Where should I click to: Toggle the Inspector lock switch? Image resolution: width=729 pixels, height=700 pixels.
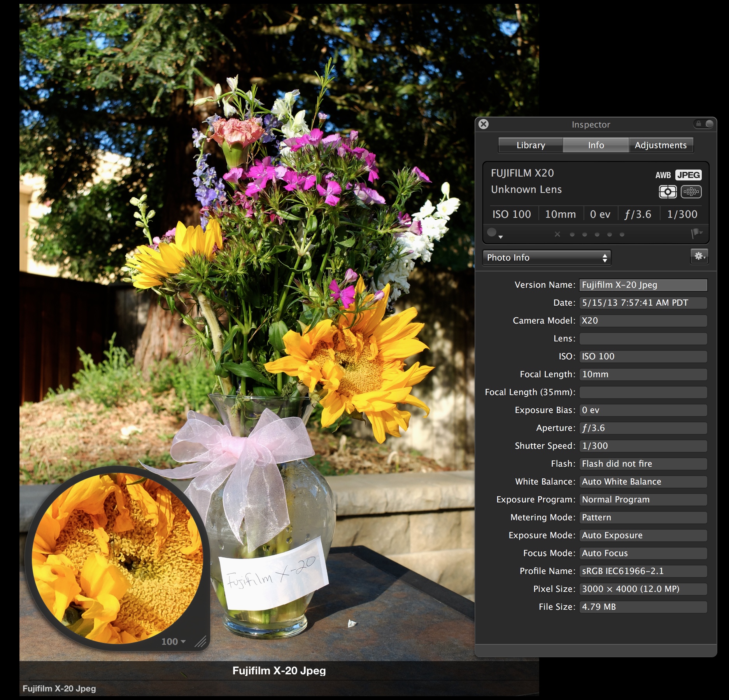pyautogui.click(x=704, y=124)
